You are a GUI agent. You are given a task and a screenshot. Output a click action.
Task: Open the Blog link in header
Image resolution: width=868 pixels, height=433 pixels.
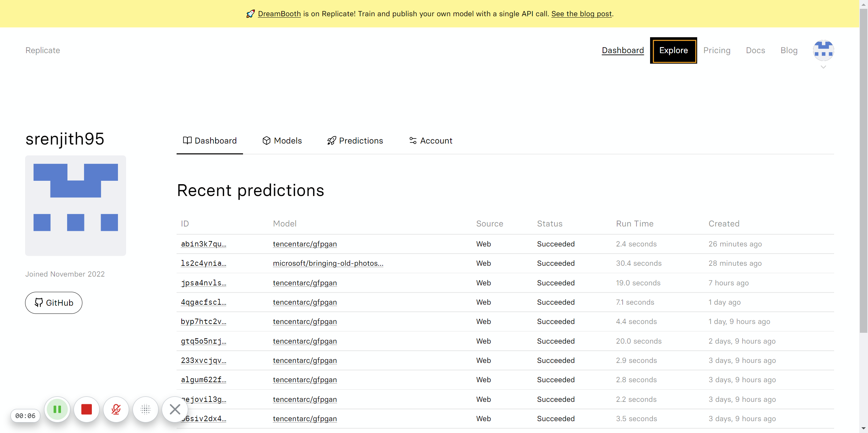tap(789, 50)
